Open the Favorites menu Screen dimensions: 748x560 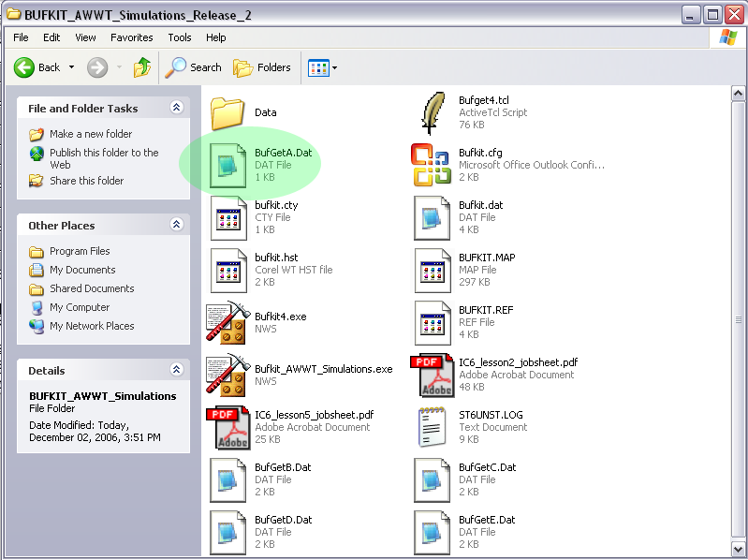point(131,37)
